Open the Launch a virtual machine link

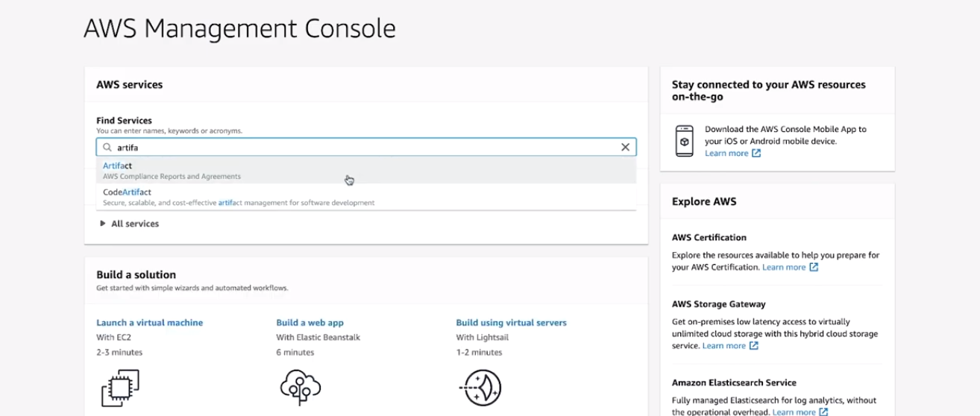coord(149,323)
